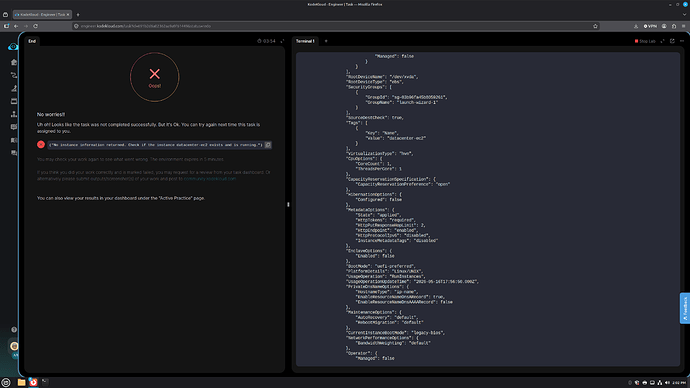Copy the error message with the copy icon
Screen dimensions: 690x388
pyautogui.click(x=268, y=145)
